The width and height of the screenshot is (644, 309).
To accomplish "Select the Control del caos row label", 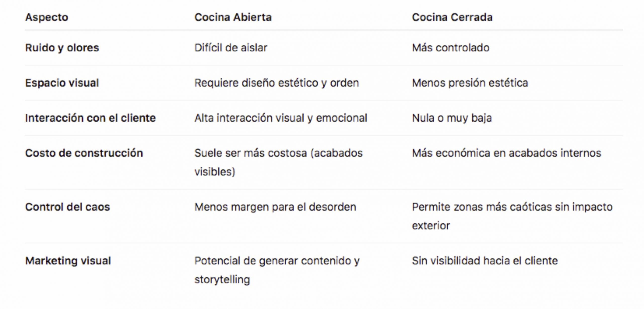I will (x=67, y=207).
